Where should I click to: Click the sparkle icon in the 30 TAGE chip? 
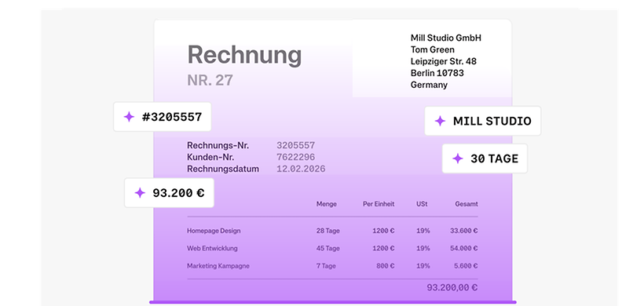[458, 158]
